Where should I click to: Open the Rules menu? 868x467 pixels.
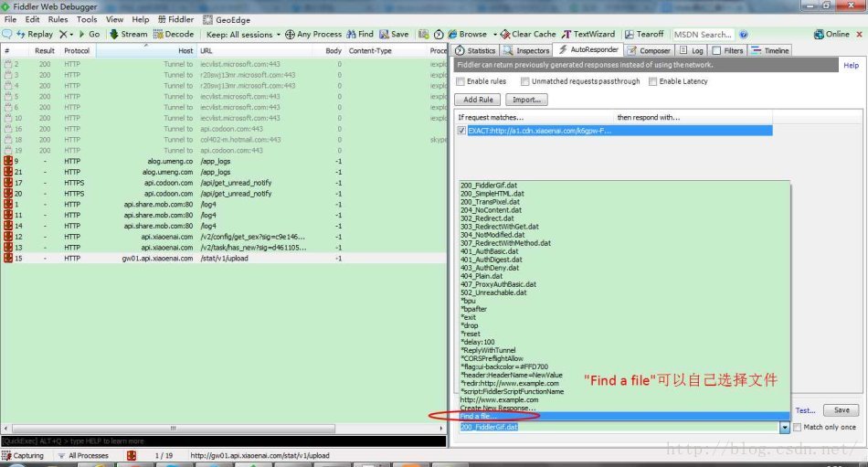pyautogui.click(x=58, y=19)
